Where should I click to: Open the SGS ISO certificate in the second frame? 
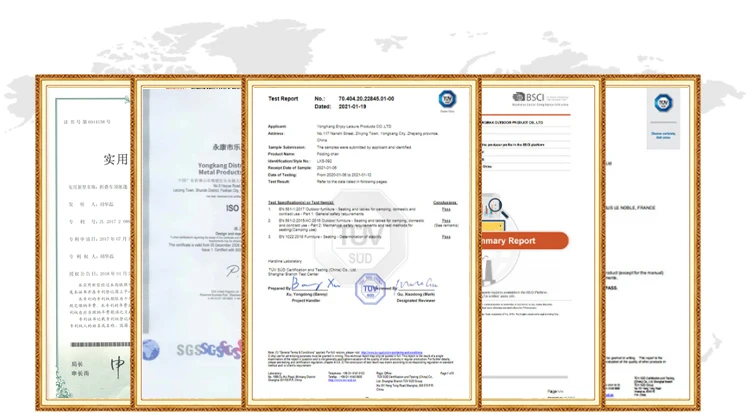pos(189,243)
